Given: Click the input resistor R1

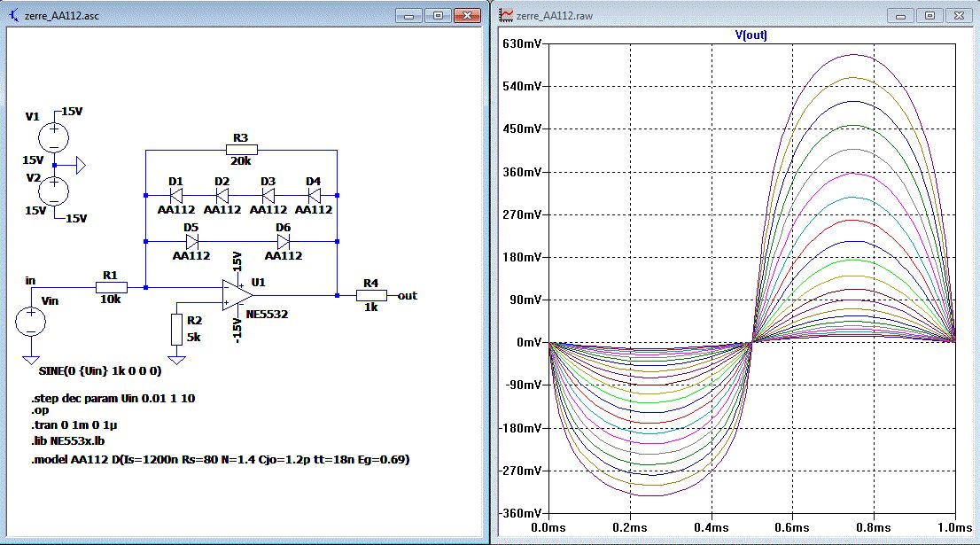Looking at the screenshot, I should 111,287.
